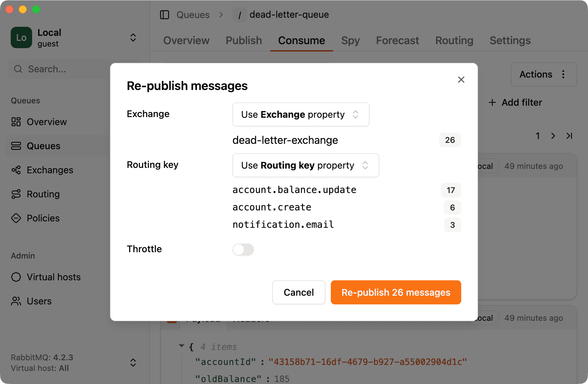Open the Exchanges section
Screen dimensions: 588x384
[x=50, y=170]
